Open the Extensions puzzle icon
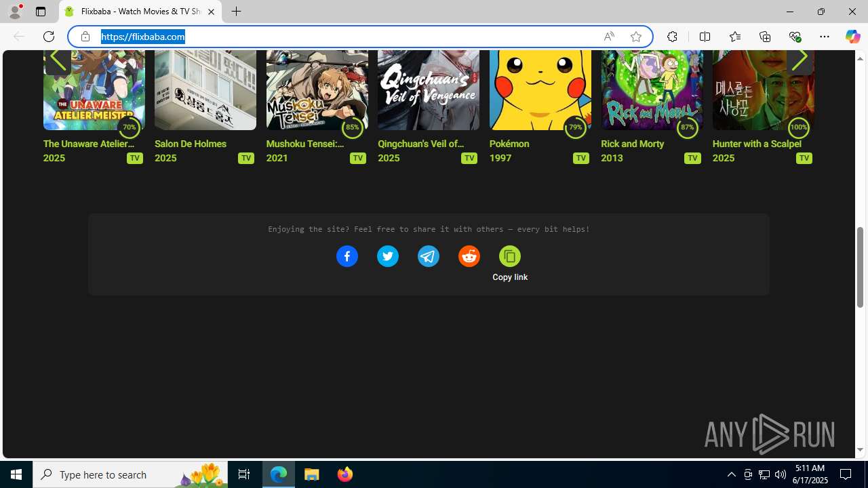The height and width of the screenshot is (488, 868). (x=672, y=37)
